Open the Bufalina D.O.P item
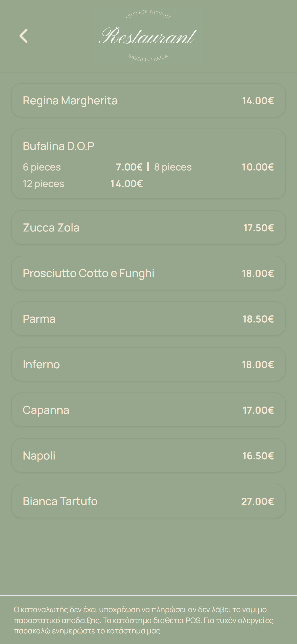This screenshot has height=644, width=297. (x=58, y=146)
